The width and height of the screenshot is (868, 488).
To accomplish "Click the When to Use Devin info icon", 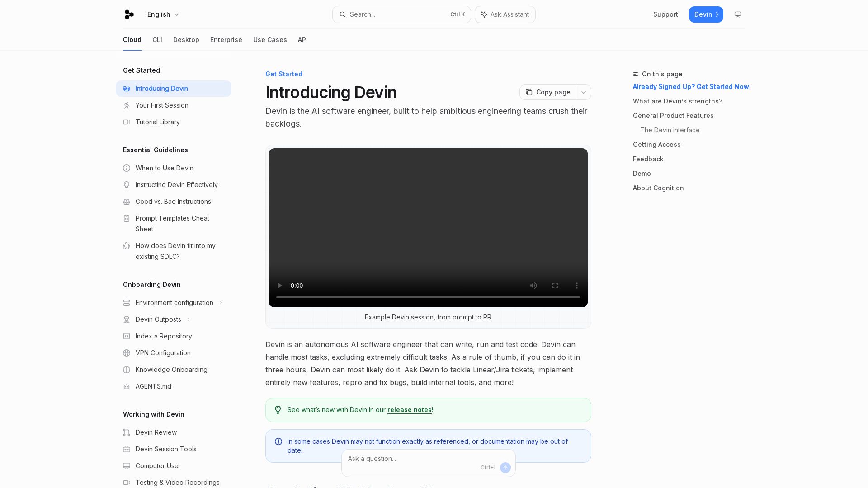I will pos(127,168).
